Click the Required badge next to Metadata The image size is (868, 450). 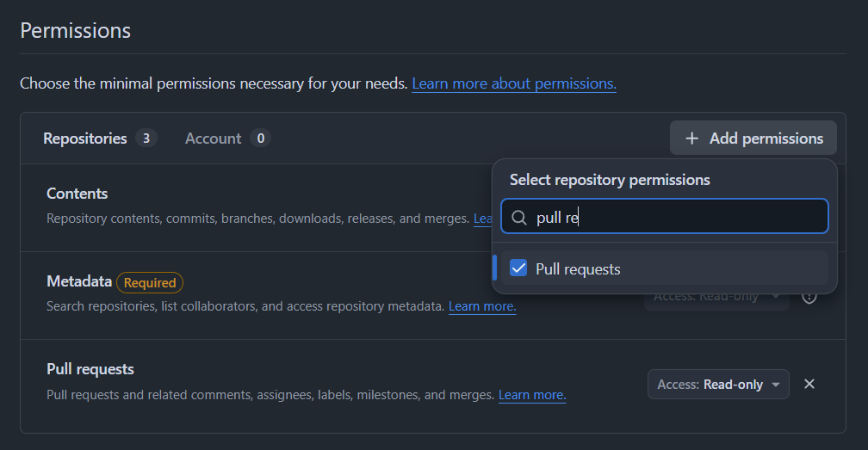150,282
